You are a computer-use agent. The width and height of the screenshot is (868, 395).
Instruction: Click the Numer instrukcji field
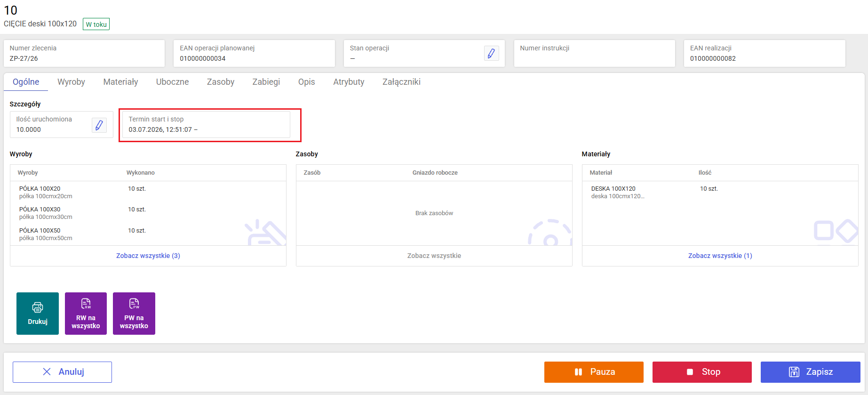[x=594, y=53]
